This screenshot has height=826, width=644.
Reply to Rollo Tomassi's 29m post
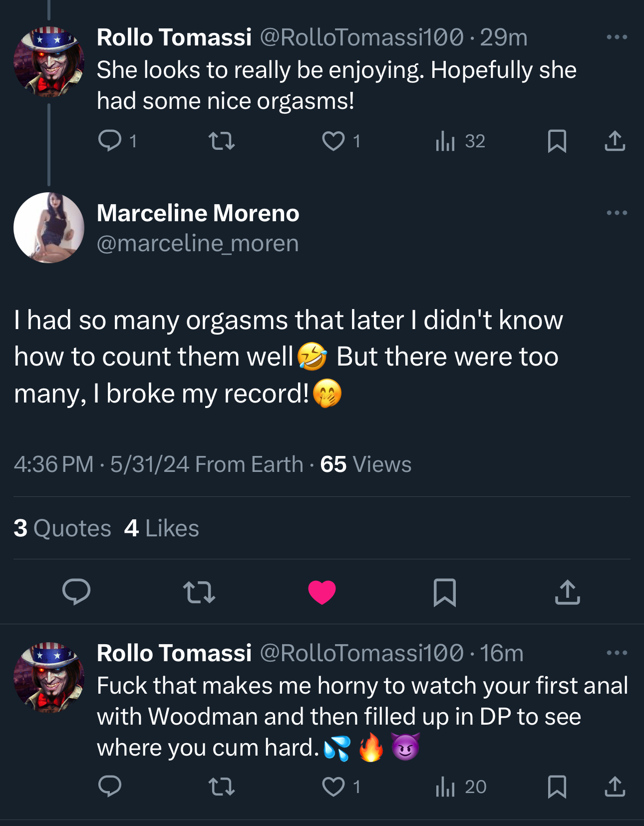[x=110, y=141]
